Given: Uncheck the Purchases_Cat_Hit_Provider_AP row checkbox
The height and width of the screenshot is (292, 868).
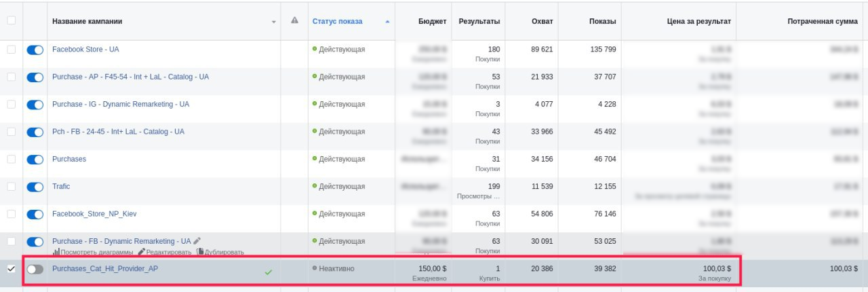Looking at the screenshot, I should point(11,269).
